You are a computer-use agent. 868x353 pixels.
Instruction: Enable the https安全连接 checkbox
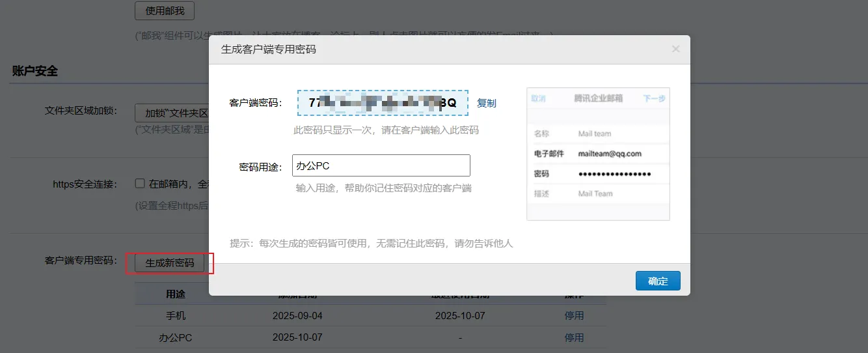[x=140, y=184]
